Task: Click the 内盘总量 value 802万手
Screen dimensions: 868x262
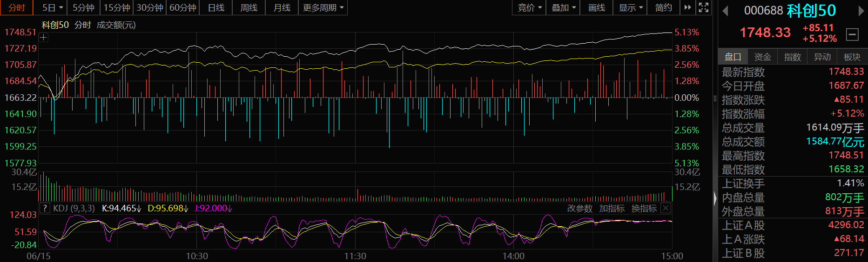Action: click(844, 197)
